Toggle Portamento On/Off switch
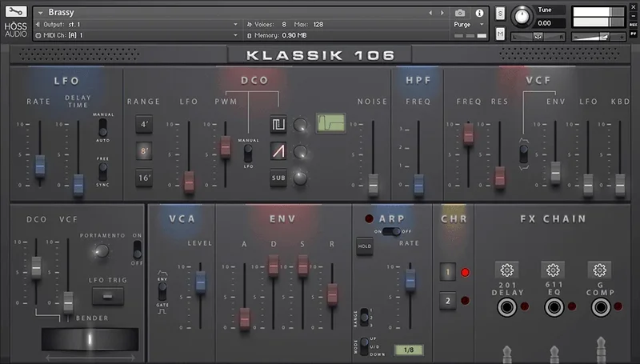The width and height of the screenshot is (640, 364). 138,250
